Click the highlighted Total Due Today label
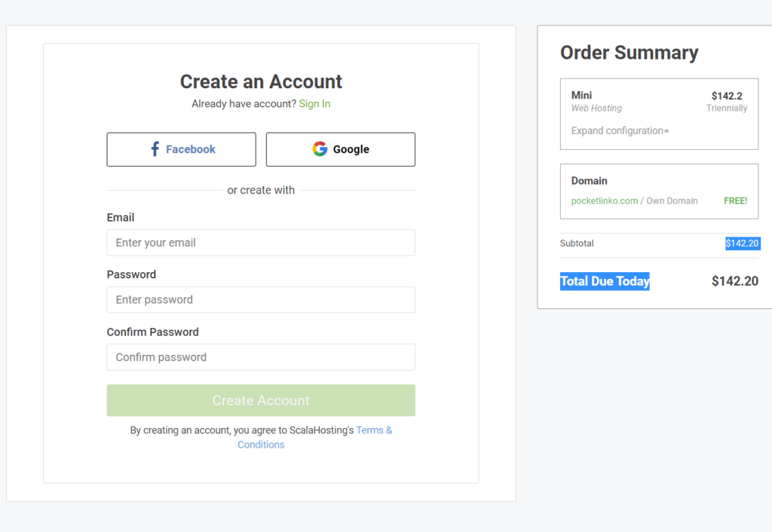 coord(605,281)
